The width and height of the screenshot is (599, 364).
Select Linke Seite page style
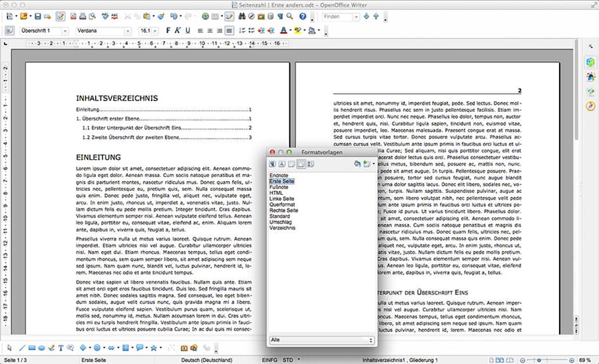pos(282,198)
